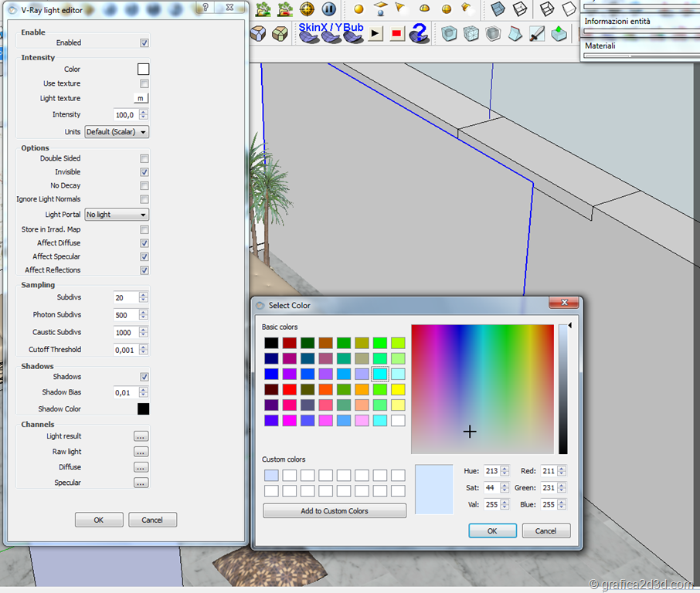Click Add to Custom Colors button
This screenshot has width=700, height=593.
(335, 511)
